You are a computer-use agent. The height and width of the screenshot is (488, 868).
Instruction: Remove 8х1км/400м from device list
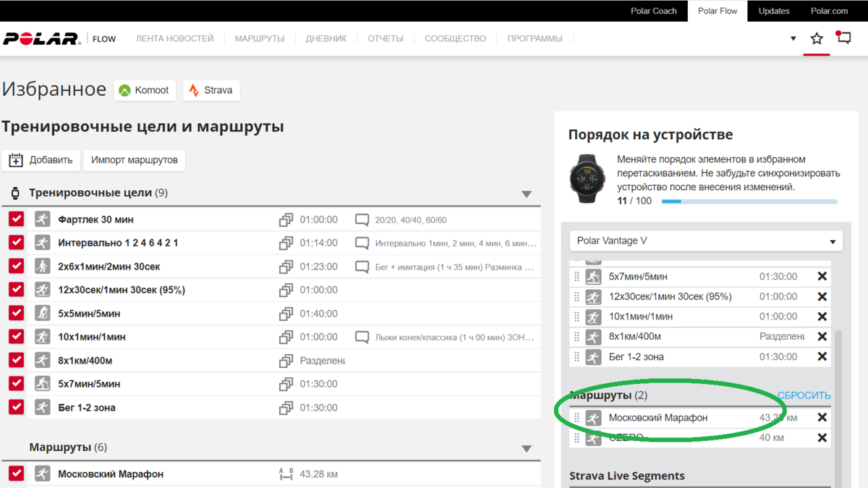pos(822,336)
